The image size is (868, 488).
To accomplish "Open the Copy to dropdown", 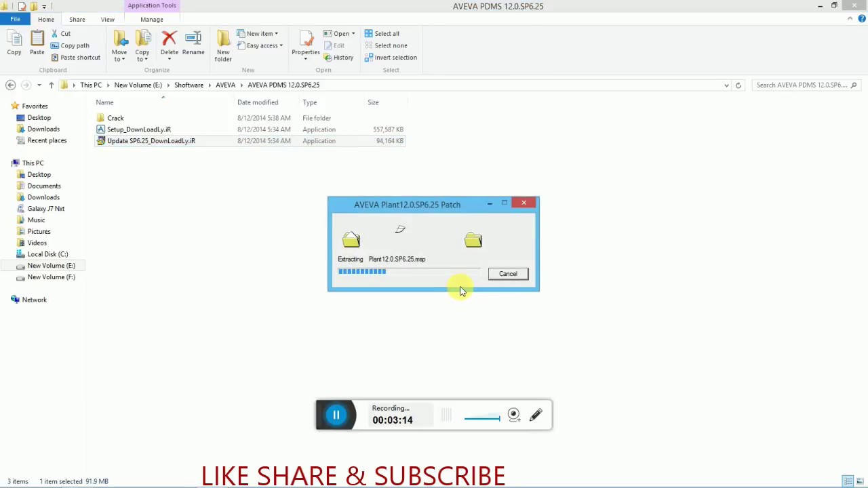I will coord(142,46).
